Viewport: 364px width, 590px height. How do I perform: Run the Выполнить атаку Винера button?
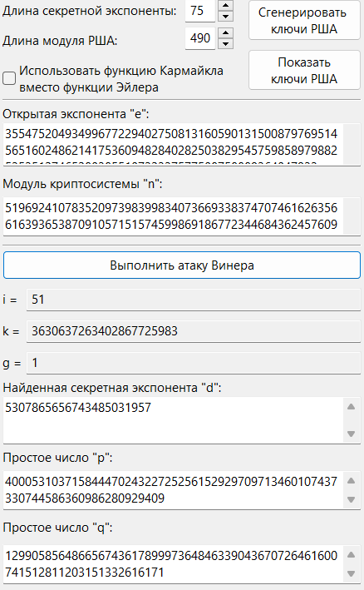pyautogui.click(x=182, y=265)
